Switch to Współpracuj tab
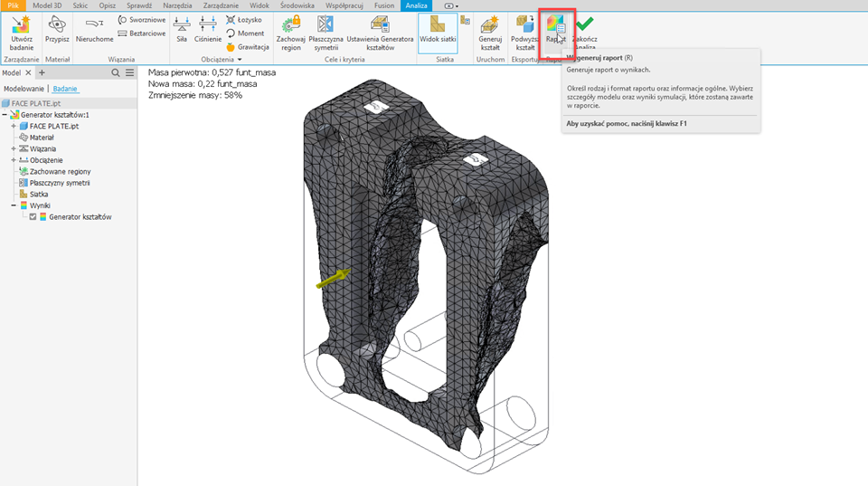Screen dimensions: 868x486 pos(344,5)
